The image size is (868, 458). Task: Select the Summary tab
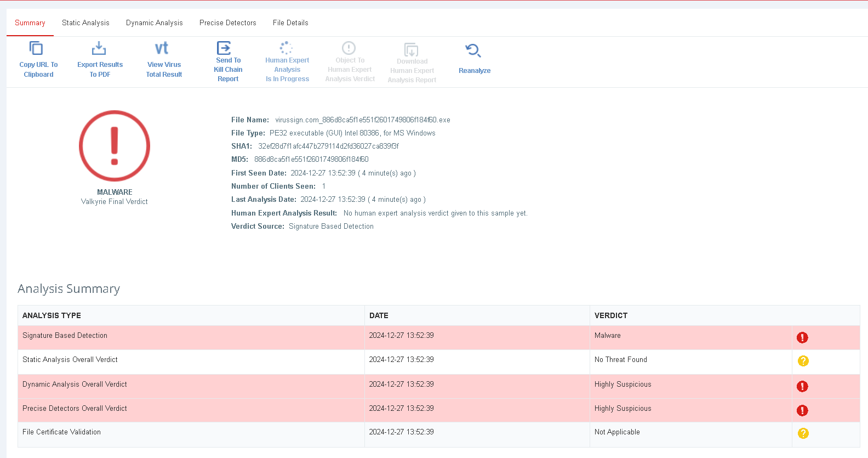coord(30,23)
